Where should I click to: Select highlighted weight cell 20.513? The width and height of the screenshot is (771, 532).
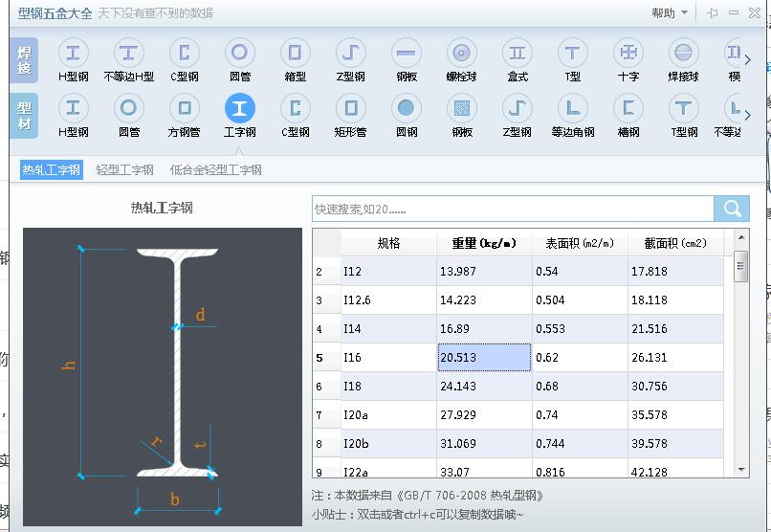click(x=484, y=358)
